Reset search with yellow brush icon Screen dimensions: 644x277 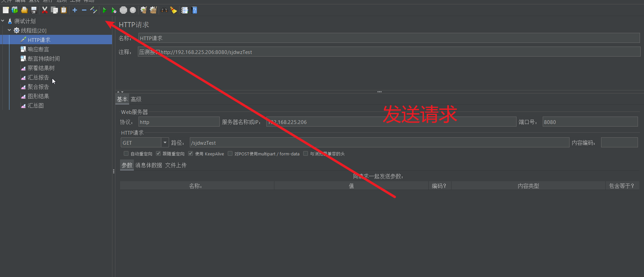pos(173,10)
